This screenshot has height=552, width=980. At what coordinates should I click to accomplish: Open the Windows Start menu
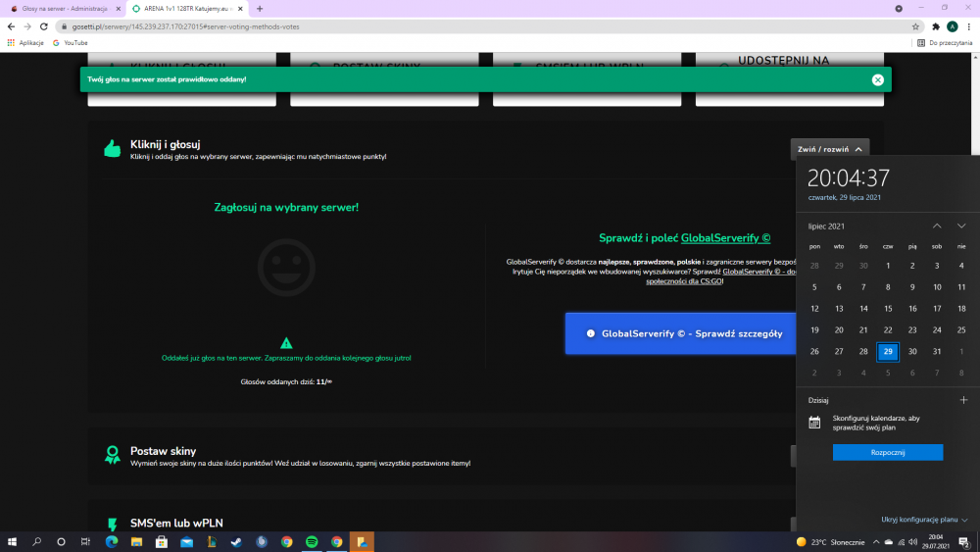click(11, 541)
